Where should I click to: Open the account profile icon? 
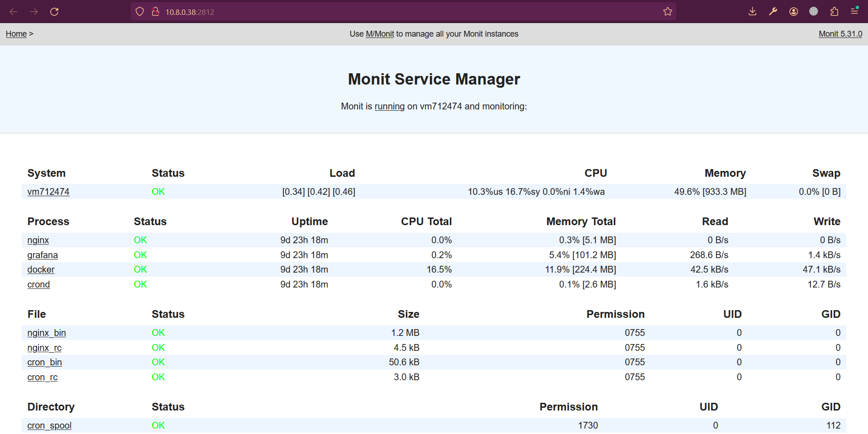793,12
